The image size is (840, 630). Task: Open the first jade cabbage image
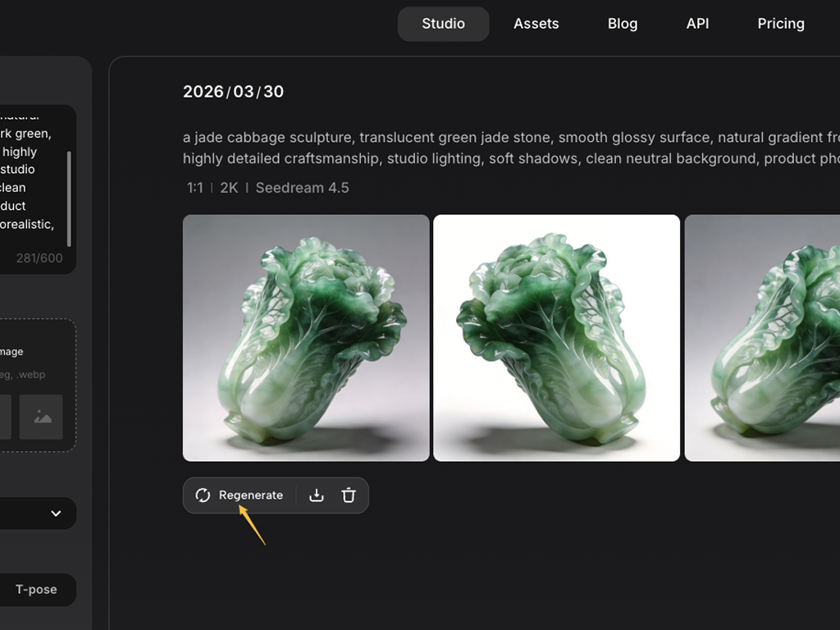pos(306,338)
